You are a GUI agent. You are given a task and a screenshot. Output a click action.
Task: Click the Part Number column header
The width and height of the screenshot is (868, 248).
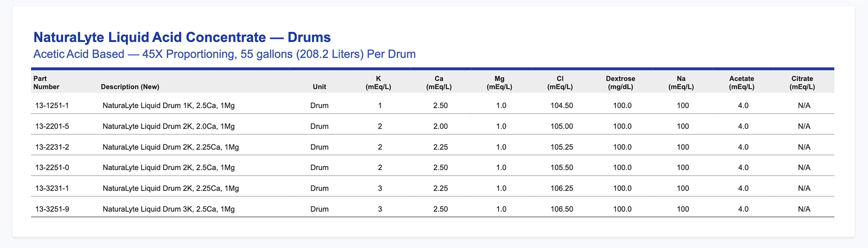click(x=46, y=82)
